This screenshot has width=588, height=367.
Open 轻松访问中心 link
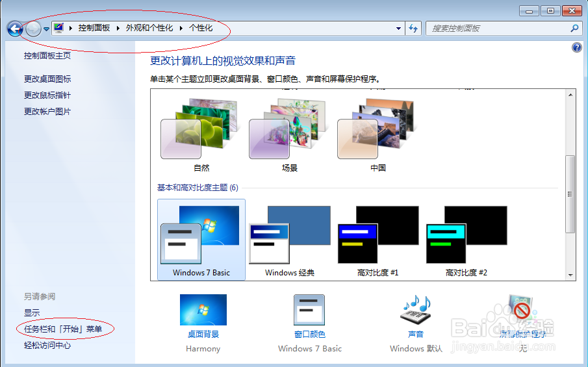(x=47, y=346)
